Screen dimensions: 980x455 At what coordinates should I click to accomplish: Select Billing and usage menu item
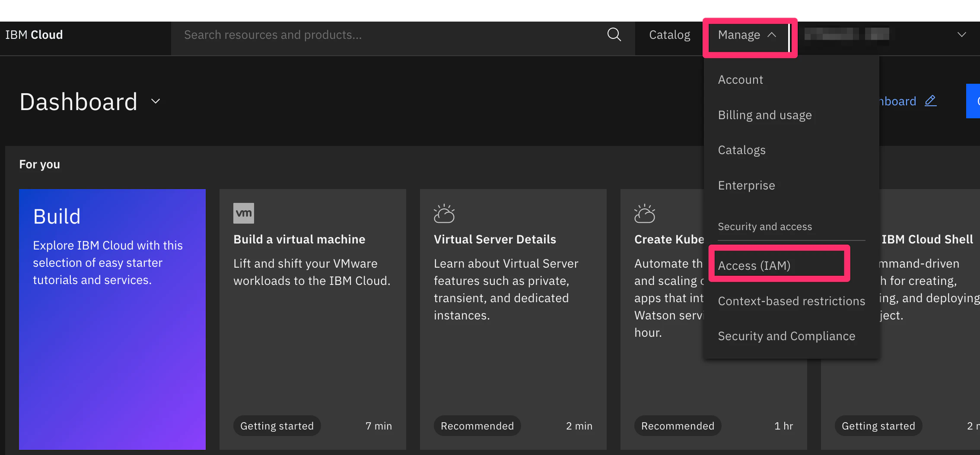pyautogui.click(x=765, y=115)
